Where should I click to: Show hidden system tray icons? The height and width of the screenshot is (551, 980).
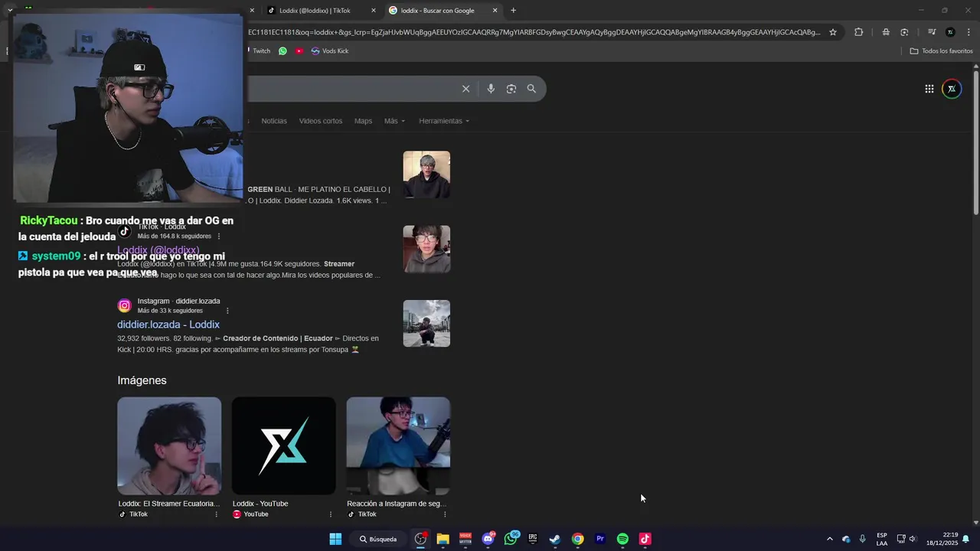[829, 539]
